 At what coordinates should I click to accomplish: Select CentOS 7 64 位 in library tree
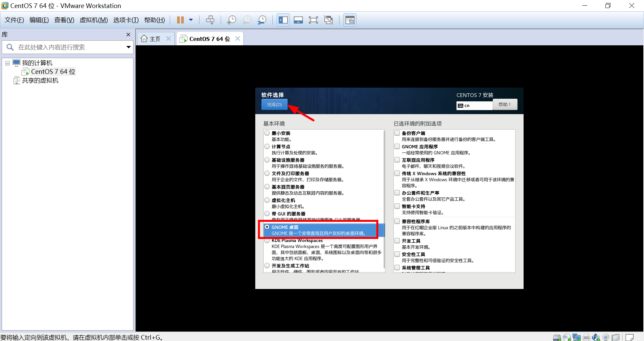53,71
